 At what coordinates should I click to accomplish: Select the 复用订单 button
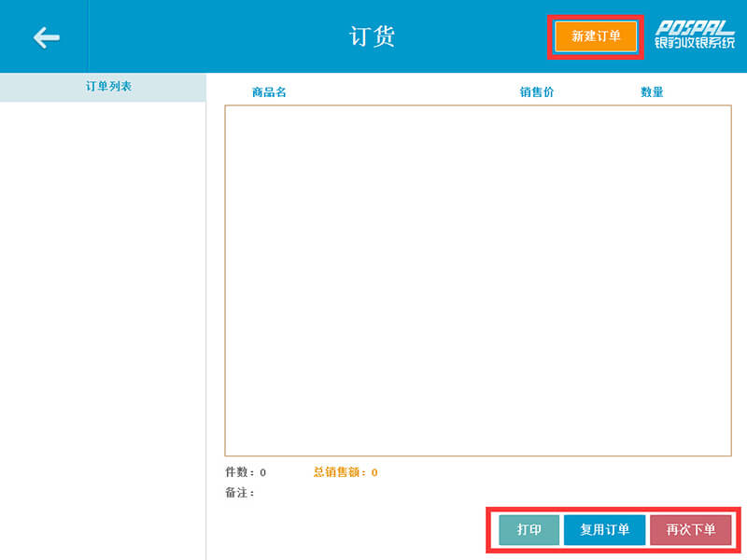pyautogui.click(x=604, y=530)
